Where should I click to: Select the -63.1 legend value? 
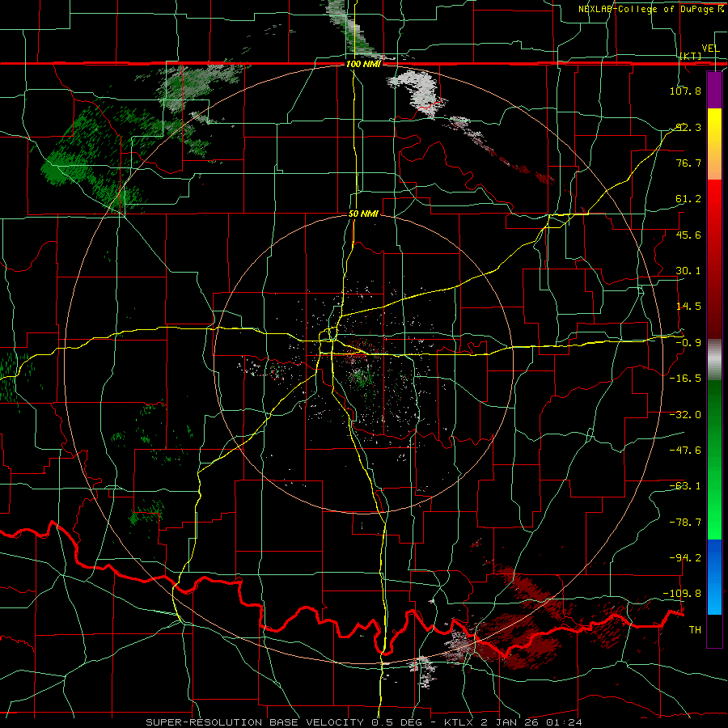pyautogui.click(x=685, y=486)
